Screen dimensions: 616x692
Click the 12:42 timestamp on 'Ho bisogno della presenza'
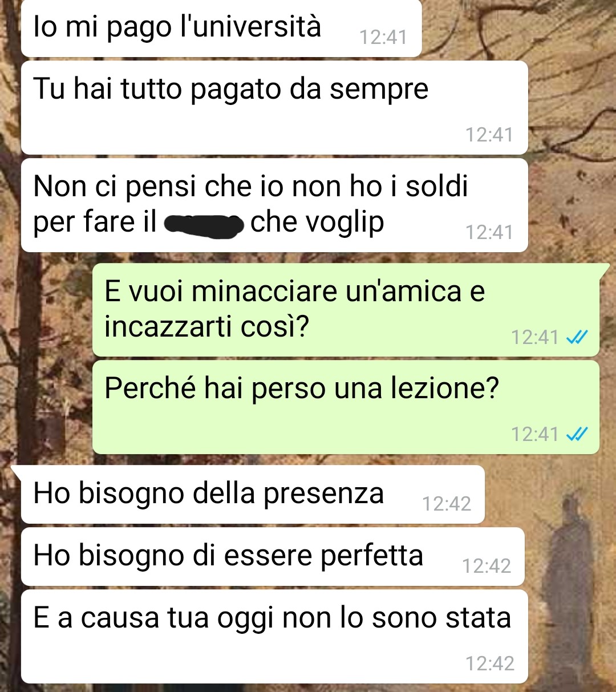pyautogui.click(x=447, y=504)
